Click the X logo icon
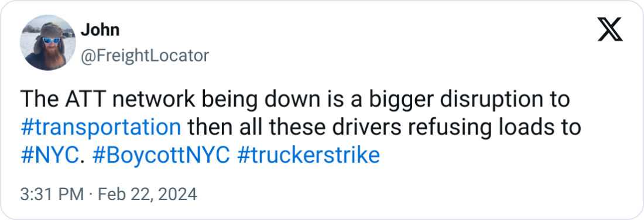 click(x=610, y=30)
